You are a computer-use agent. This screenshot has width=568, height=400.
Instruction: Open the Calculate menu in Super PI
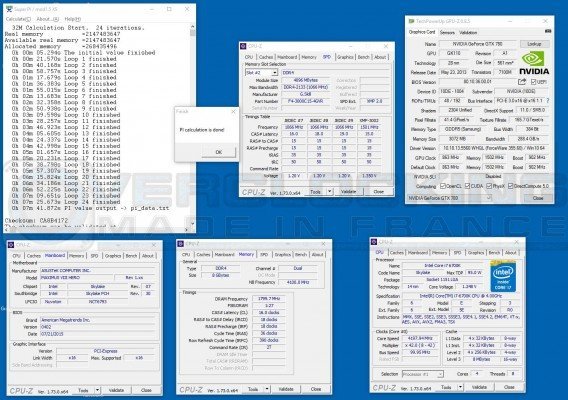[x=18, y=19]
